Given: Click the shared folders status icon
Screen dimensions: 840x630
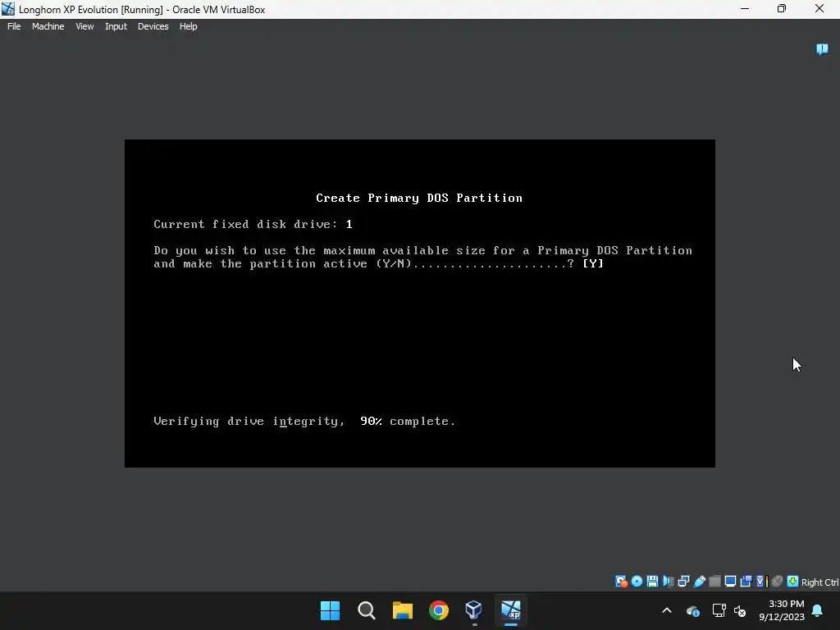Looking at the screenshot, I should coord(714,582).
